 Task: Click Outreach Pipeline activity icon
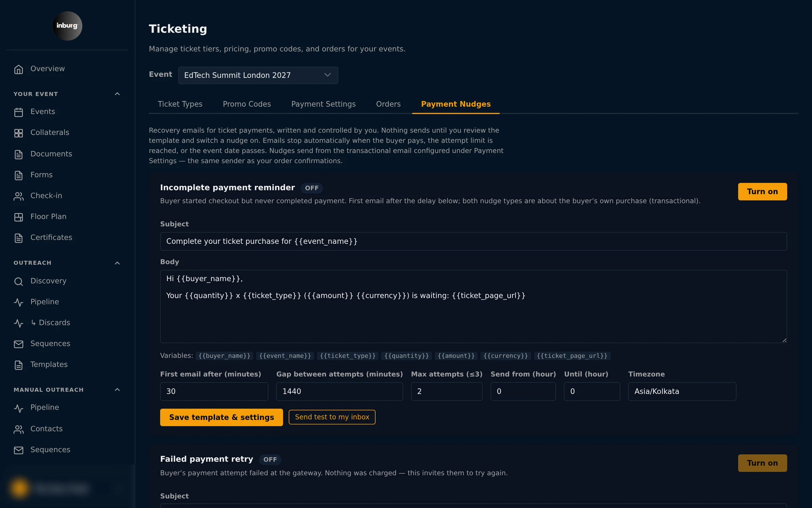click(19, 302)
